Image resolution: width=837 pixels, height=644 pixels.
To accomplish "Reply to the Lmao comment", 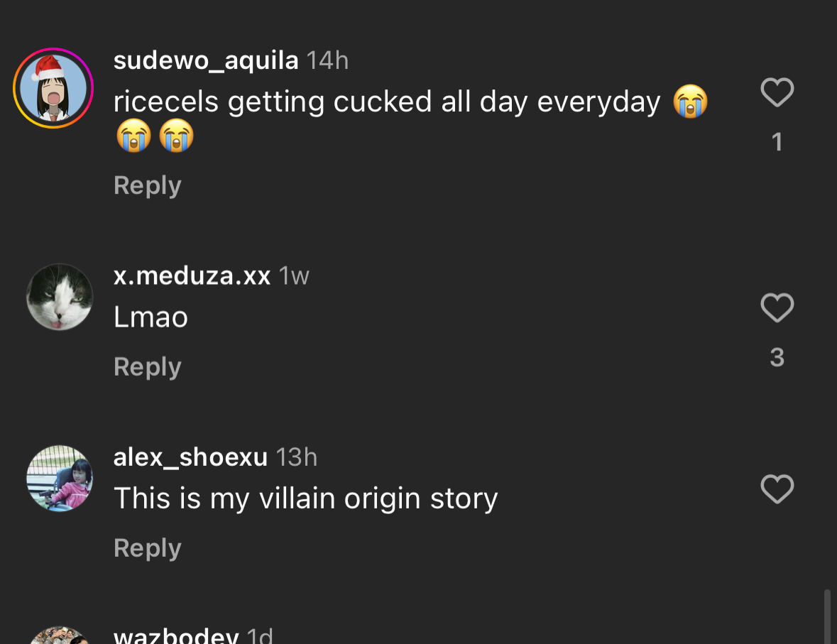I will coord(148,367).
